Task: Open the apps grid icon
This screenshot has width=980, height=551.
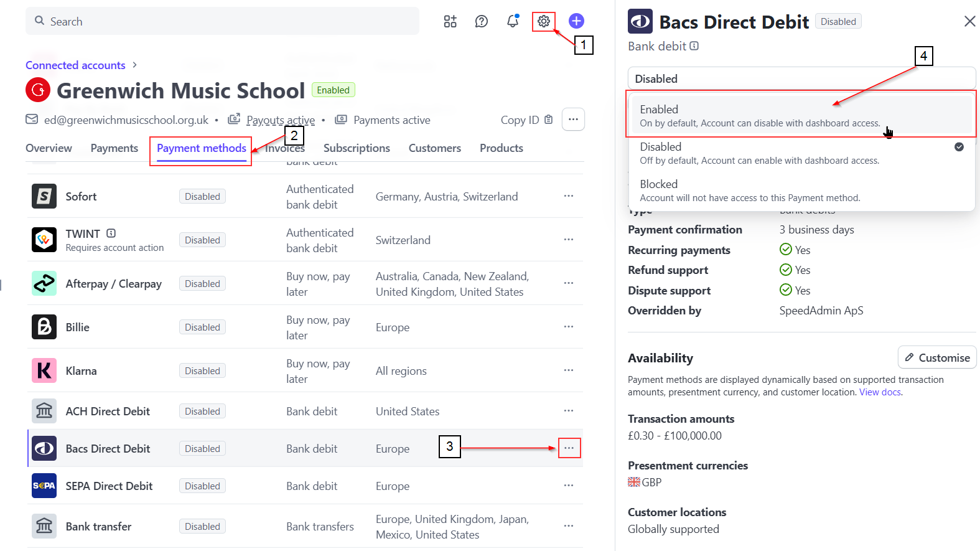Action: pyautogui.click(x=450, y=21)
